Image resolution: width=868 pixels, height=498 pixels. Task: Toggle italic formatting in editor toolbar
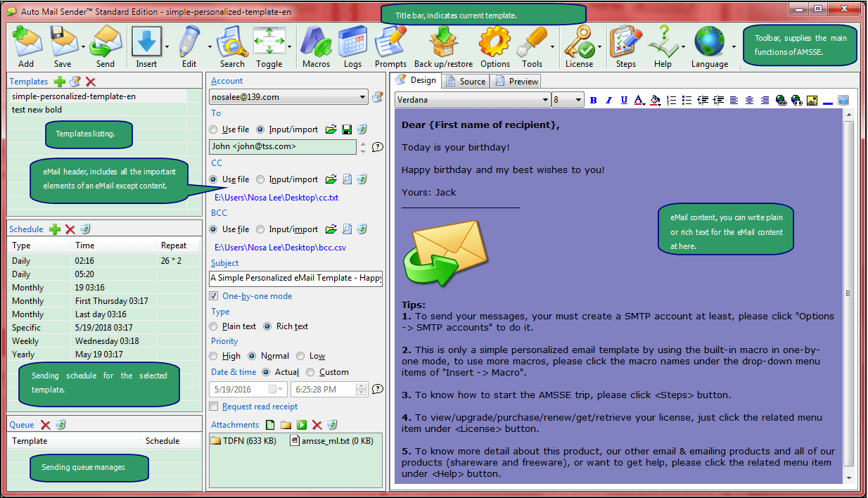[x=608, y=101]
